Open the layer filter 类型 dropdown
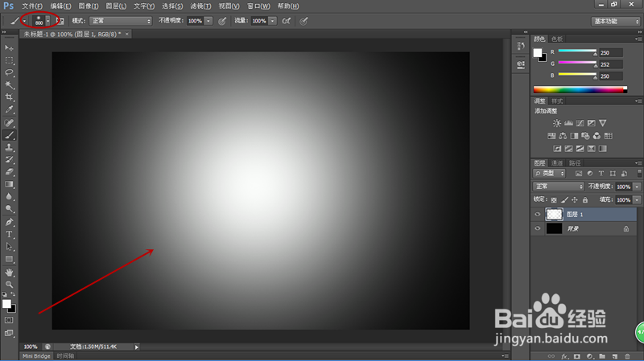644x361 pixels. [x=549, y=174]
